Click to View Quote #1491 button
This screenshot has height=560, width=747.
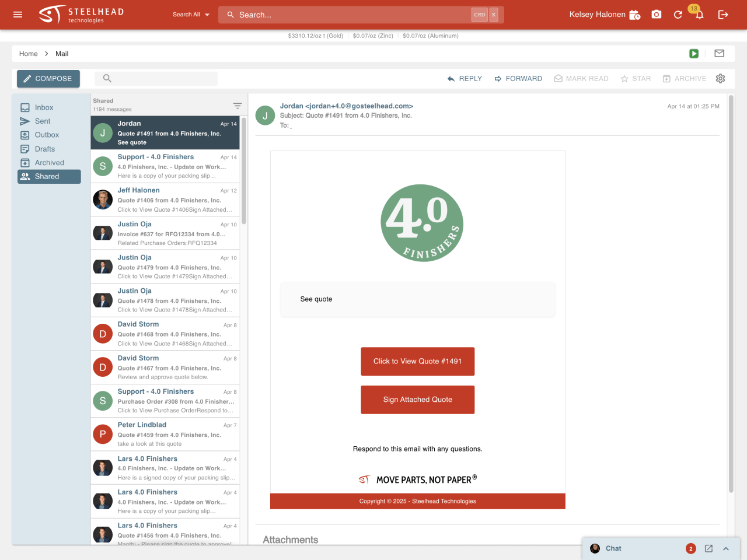pyautogui.click(x=417, y=362)
